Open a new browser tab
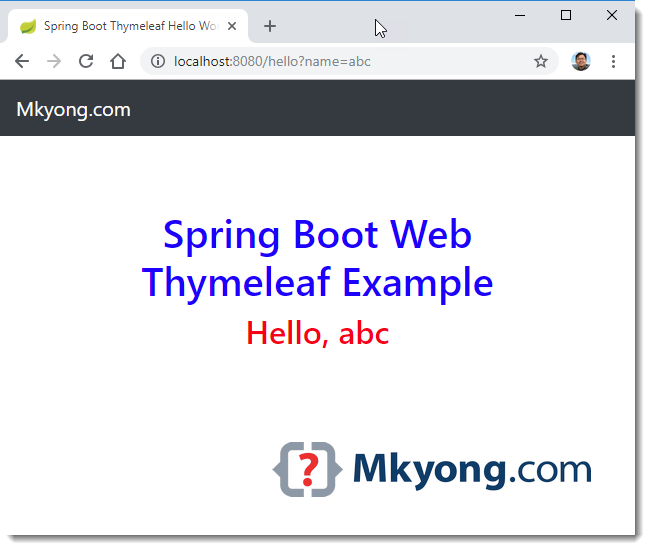650x550 pixels. (x=270, y=26)
